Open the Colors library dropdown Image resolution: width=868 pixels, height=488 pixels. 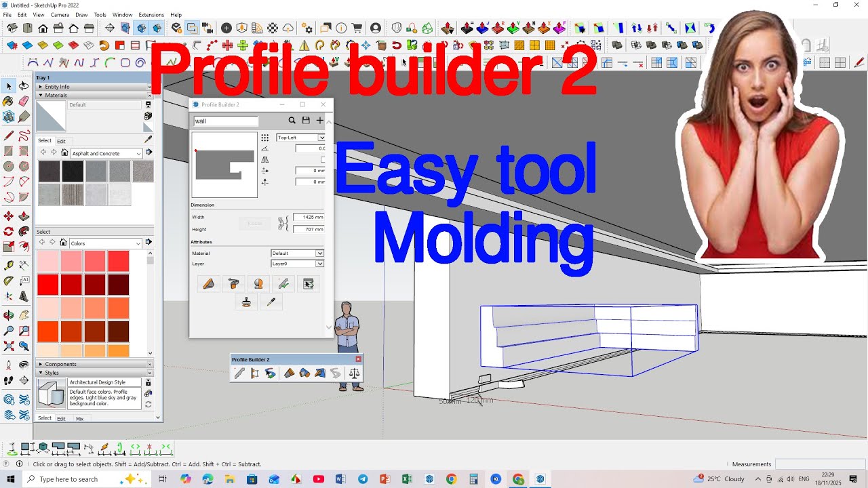[x=106, y=243]
